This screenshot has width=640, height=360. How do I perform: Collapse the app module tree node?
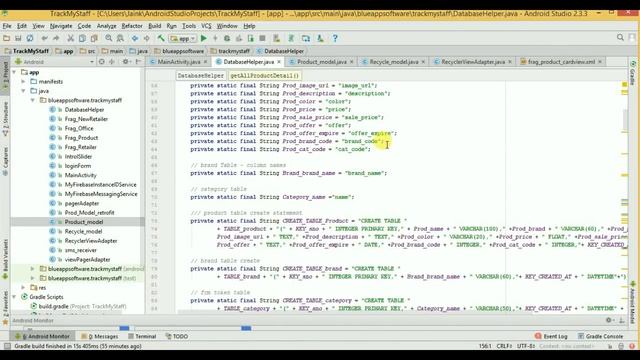[x=15, y=72]
